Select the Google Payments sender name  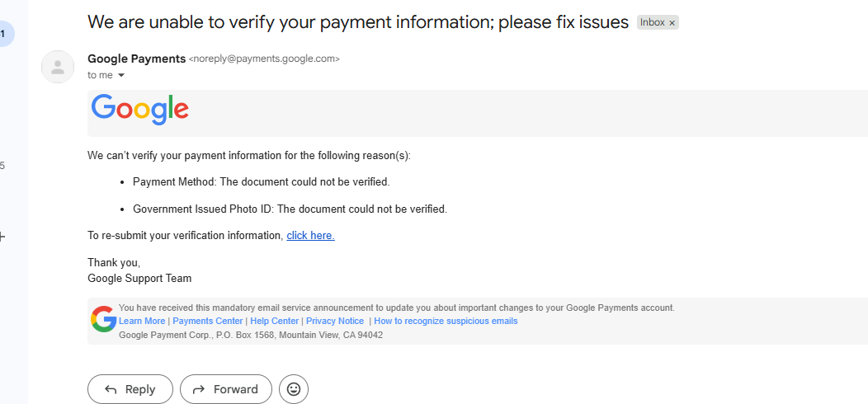pyautogui.click(x=137, y=59)
